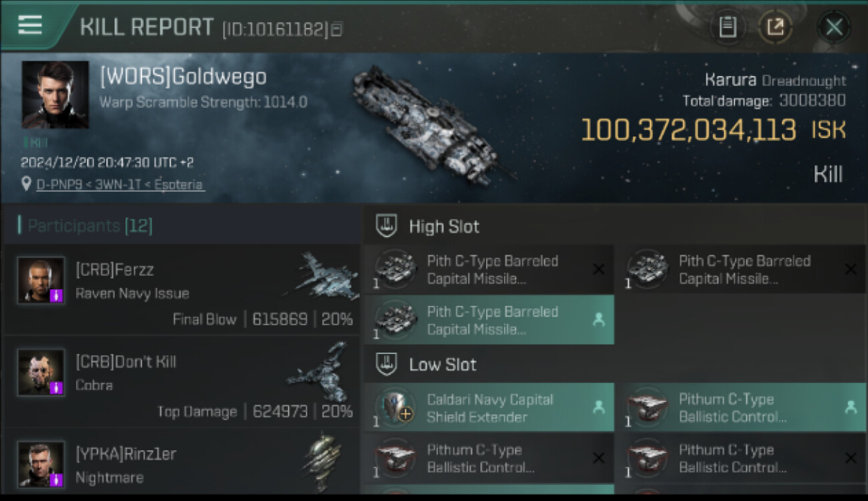Click the Low Slot section header
This screenshot has width=868, height=501.
point(442,365)
